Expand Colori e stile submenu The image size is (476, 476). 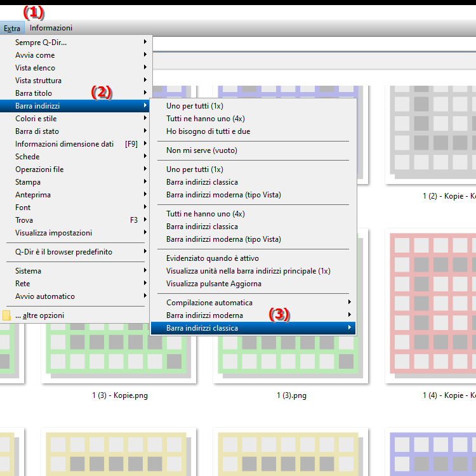click(75, 119)
